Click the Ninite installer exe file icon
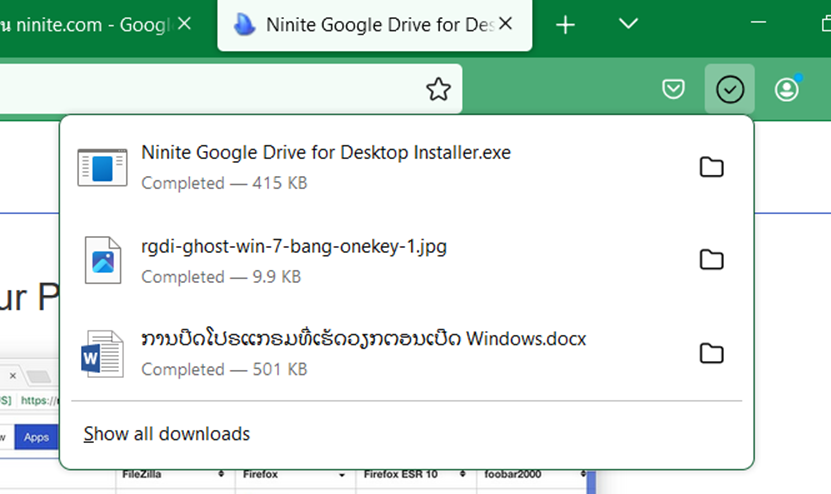Viewport: 831px width, 494px height. tap(102, 167)
